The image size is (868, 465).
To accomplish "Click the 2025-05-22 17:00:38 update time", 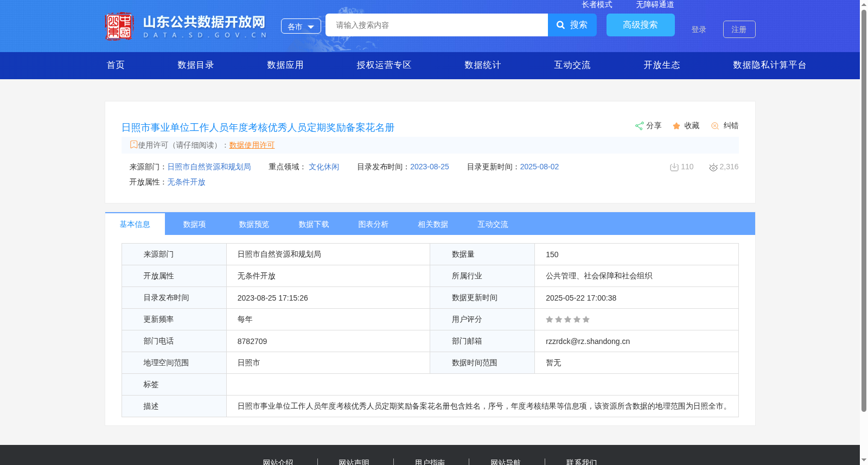I will 581,298.
